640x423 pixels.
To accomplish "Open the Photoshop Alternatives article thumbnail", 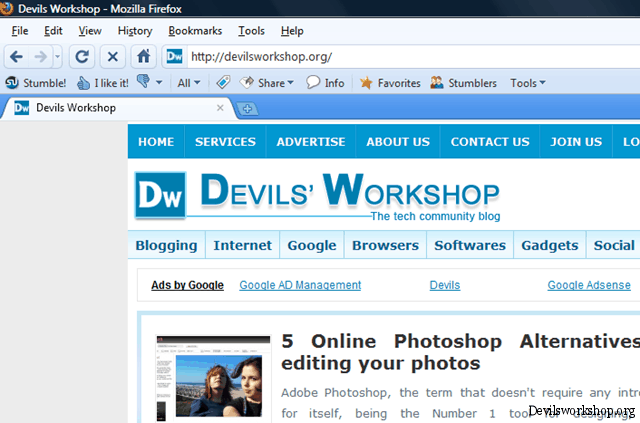I will point(213,378).
